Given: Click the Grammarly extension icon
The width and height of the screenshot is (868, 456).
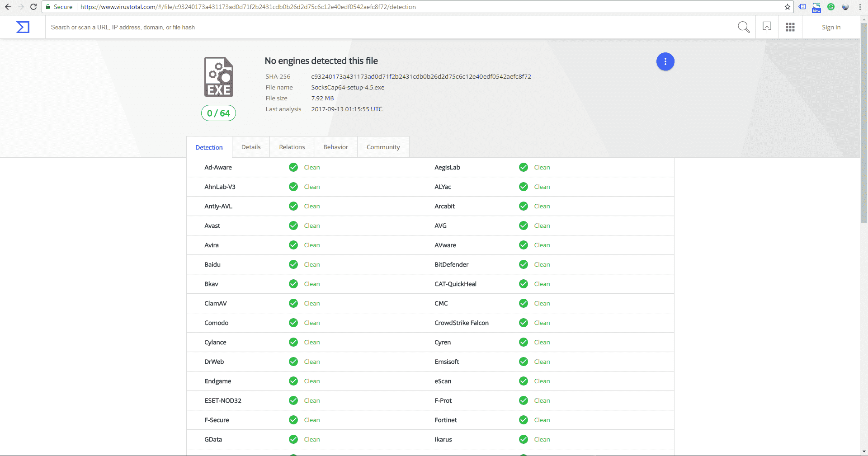Looking at the screenshot, I should pyautogui.click(x=831, y=7).
